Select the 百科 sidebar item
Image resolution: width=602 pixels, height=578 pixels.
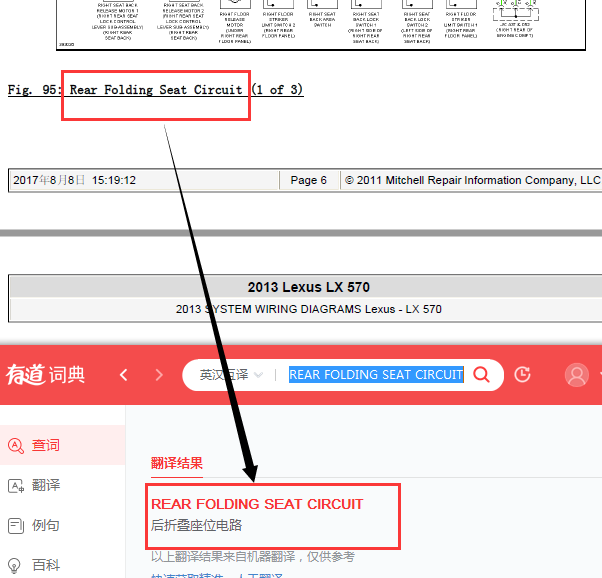coord(63,565)
